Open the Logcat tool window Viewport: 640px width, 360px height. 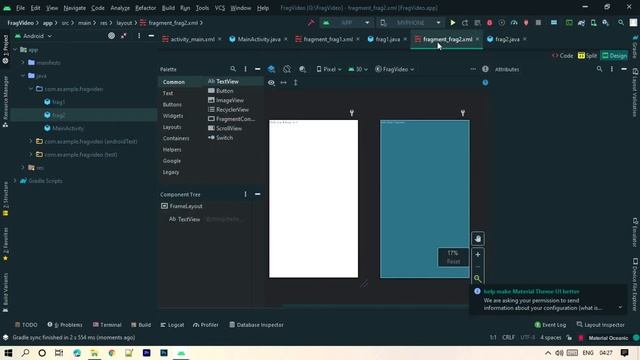pos(172,325)
